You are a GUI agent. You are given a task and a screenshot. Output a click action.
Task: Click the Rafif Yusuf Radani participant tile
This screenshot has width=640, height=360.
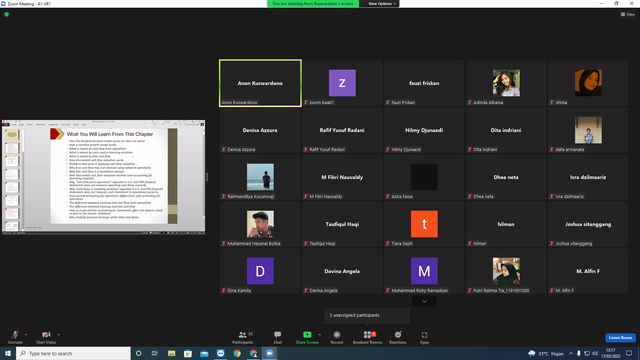coord(342,130)
